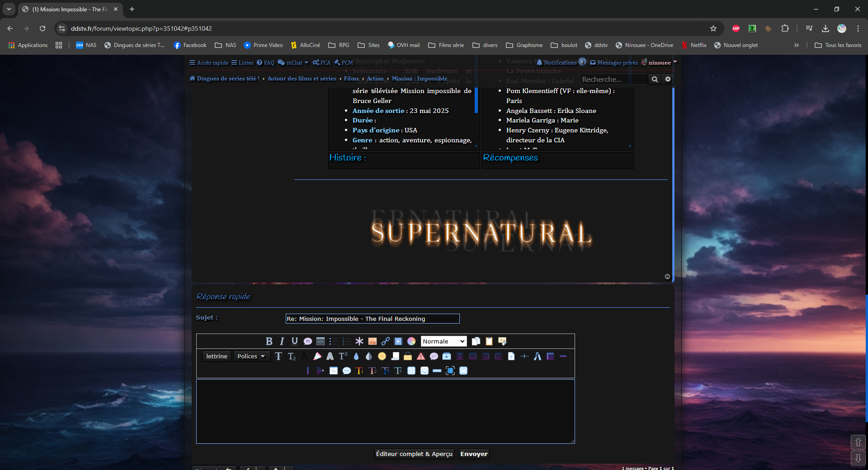The width and height of the screenshot is (868, 470).
Task: Click the paste clipboard icon in the editor
Action: (x=489, y=341)
